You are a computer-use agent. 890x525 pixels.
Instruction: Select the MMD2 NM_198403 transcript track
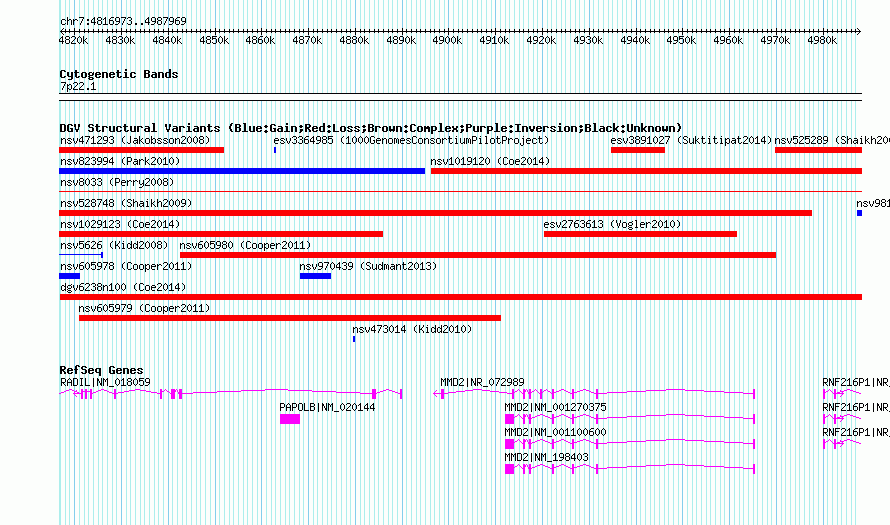(629, 469)
